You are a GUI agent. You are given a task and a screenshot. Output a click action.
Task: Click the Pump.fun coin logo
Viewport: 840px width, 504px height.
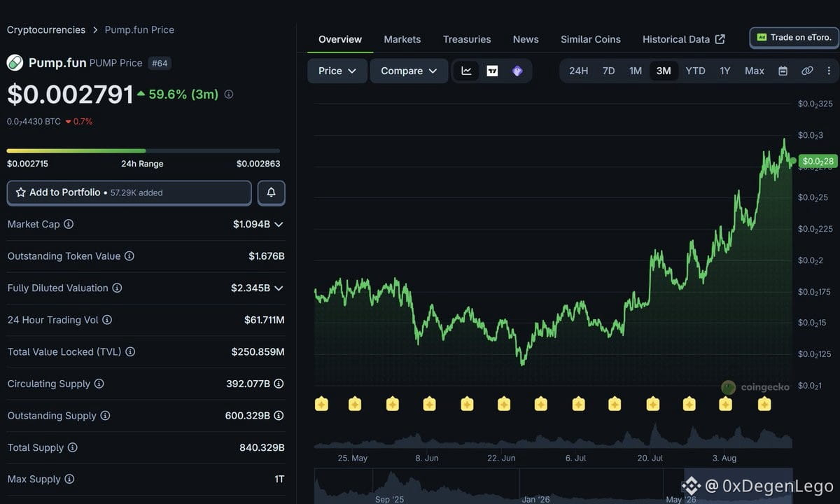click(x=15, y=63)
